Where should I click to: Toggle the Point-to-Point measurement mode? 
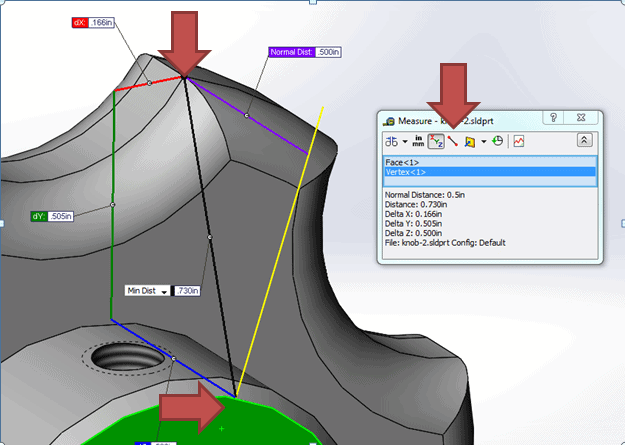(x=453, y=142)
